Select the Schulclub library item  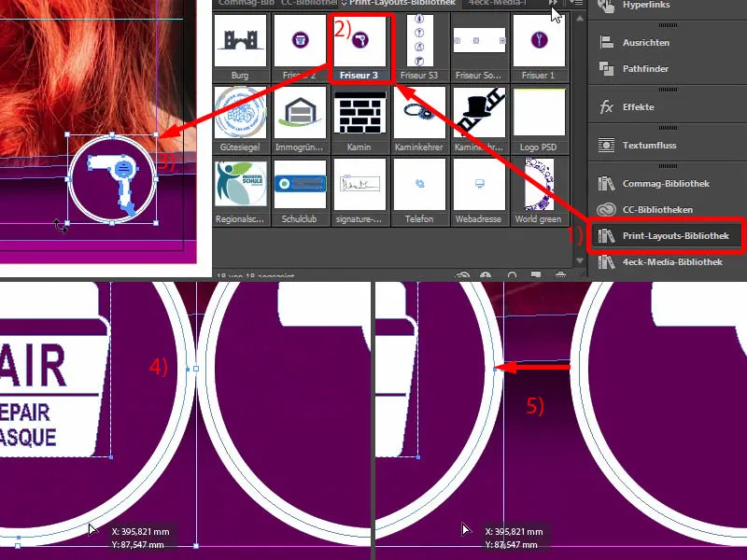(x=300, y=191)
